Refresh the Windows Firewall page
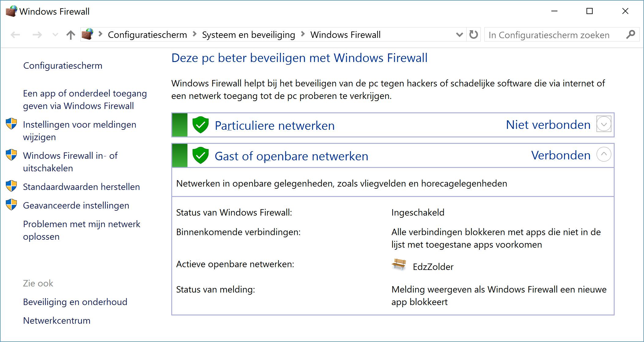The image size is (644, 342). pyautogui.click(x=473, y=35)
